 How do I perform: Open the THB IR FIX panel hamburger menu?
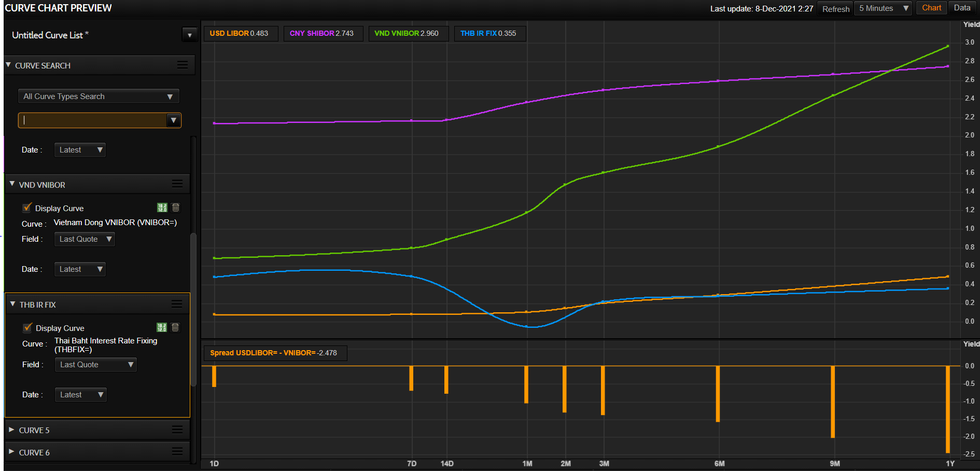click(177, 304)
